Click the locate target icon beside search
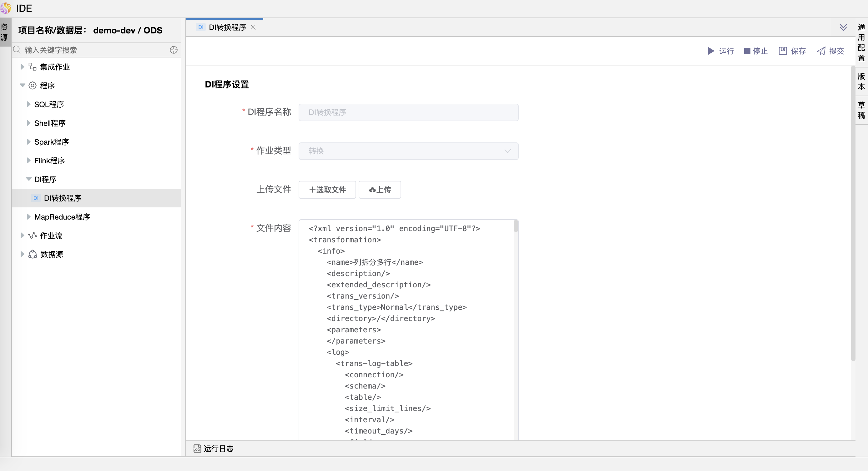This screenshot has width=868, height=471. tap(174, 50)
